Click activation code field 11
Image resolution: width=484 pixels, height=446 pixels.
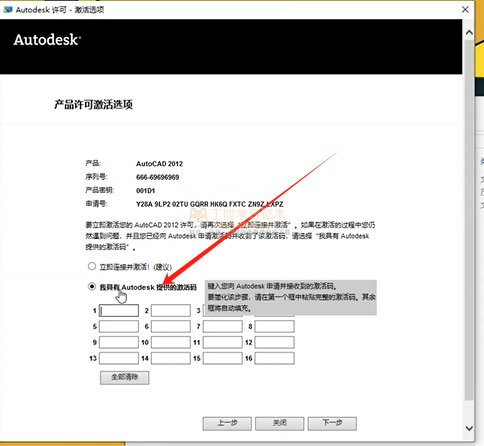click(223, 342)
